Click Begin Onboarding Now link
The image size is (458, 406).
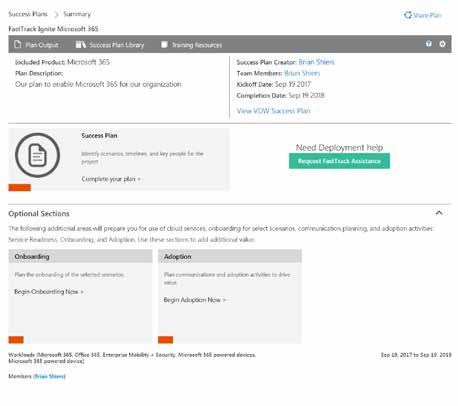coord(49,292)
